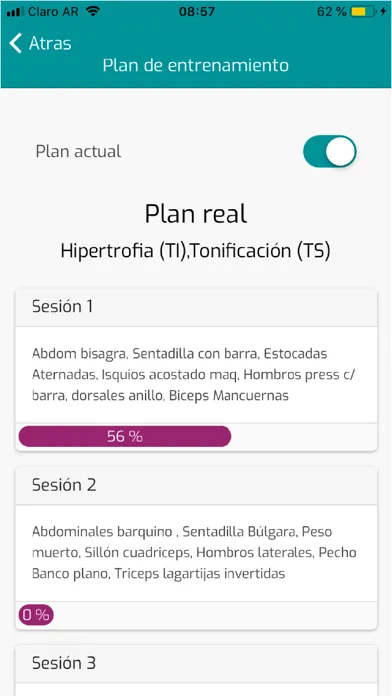This screenshot has width=392, height=696.
Task: Open the Sesión 3 header
Action: coord(196,663)
